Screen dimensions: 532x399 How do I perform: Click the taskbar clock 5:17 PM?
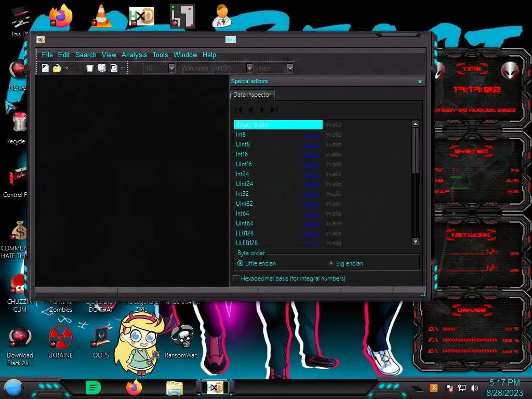pos(504,383)
